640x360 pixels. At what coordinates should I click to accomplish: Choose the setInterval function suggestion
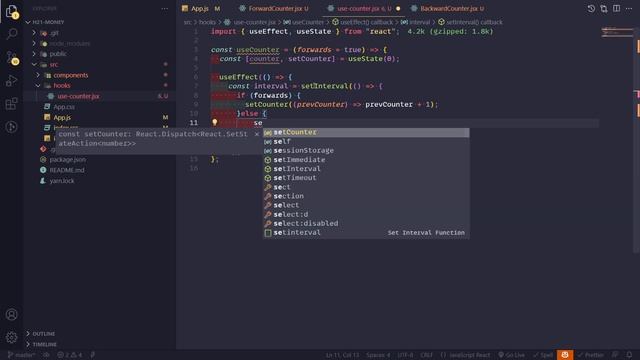pos(366,169)
